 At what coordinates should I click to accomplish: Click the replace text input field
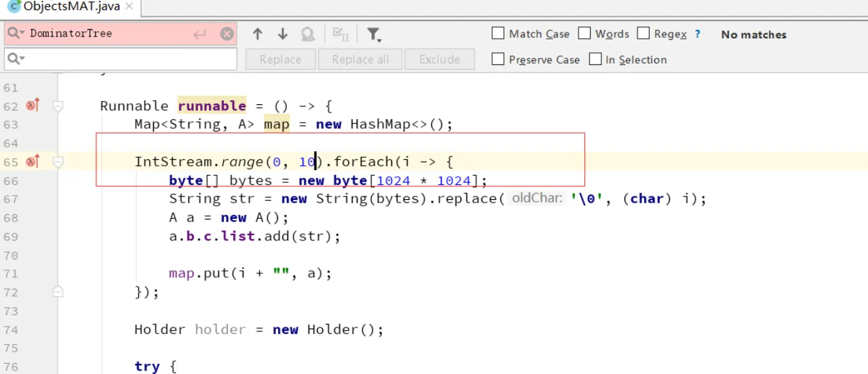[x=121, y=59]
